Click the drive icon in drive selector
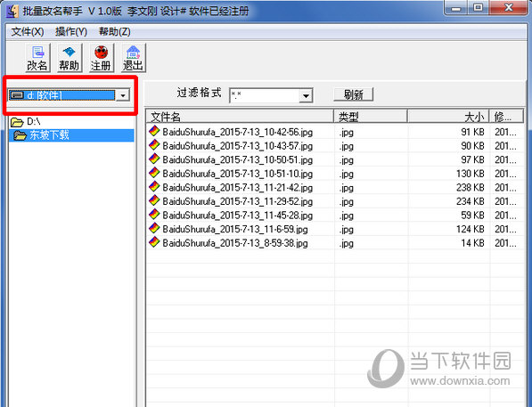Image resolution: width=532 pixels, height=407 pixels. click(17, 95)
